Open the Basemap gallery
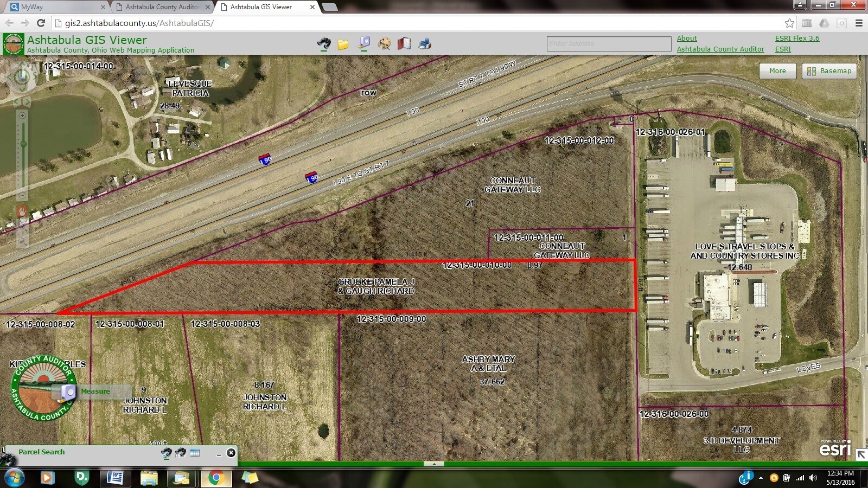868x488 pixels. (829, 70)
